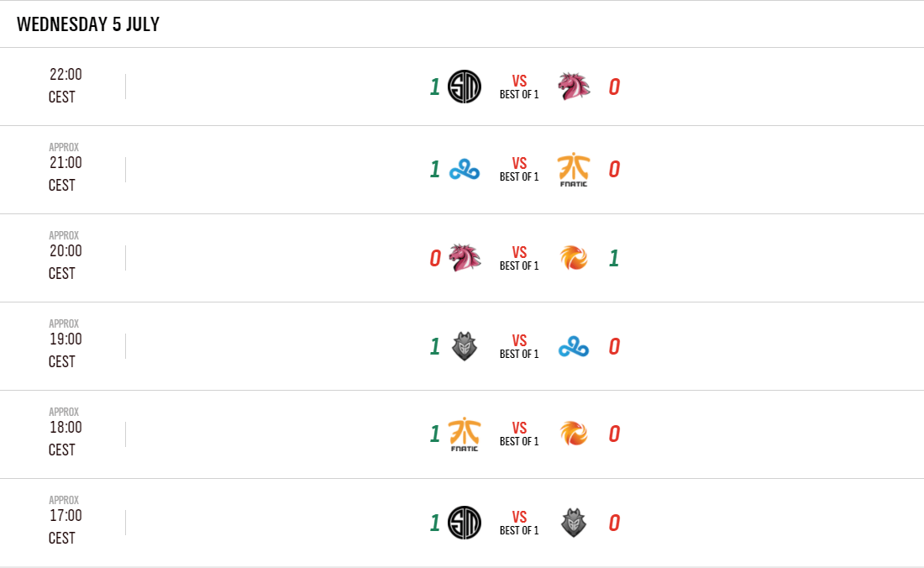This screenshot has height=568, width=924.
Task: Click the 18:00 CEST time label
Action: (65, 438)
